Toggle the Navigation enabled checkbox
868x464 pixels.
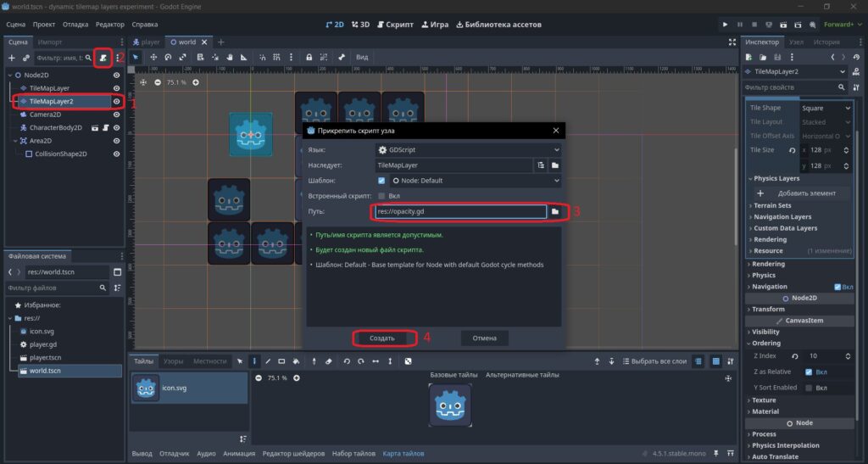[x=837, y=287]
